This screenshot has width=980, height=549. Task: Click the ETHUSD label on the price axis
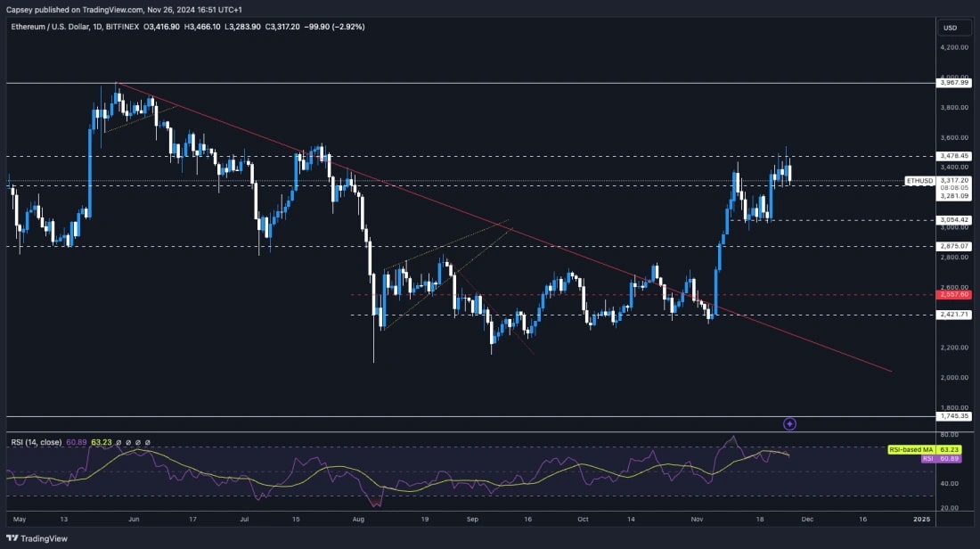point(919,180)
